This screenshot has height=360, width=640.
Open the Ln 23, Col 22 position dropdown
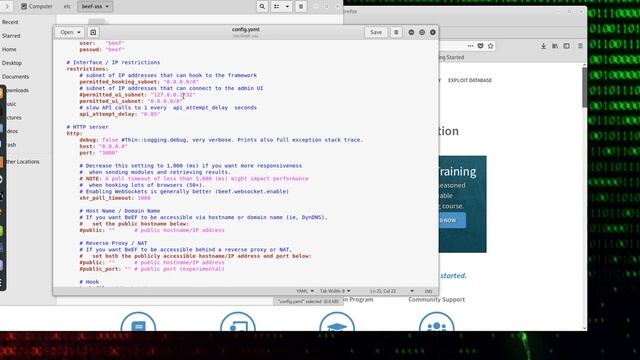pos(392,291)
